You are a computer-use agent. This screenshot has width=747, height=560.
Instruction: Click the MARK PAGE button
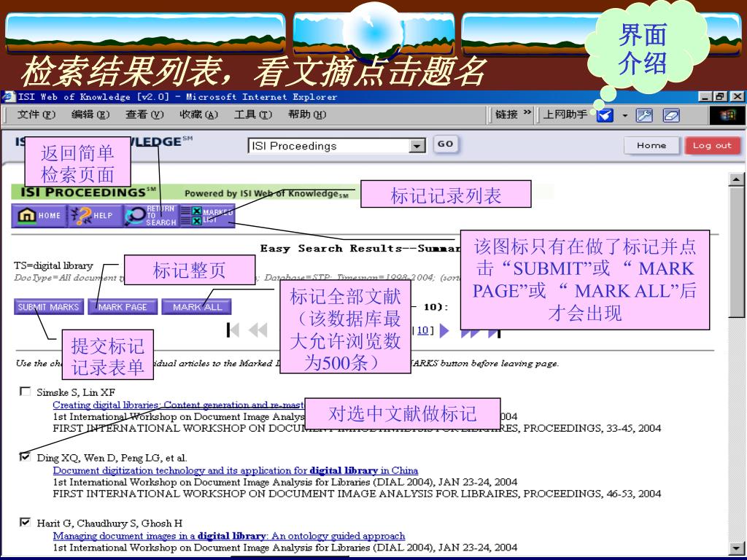[x=123, y=307]
